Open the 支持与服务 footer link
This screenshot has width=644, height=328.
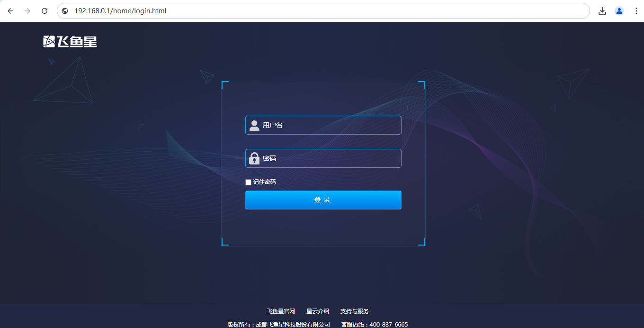click(x=354, y=311)
